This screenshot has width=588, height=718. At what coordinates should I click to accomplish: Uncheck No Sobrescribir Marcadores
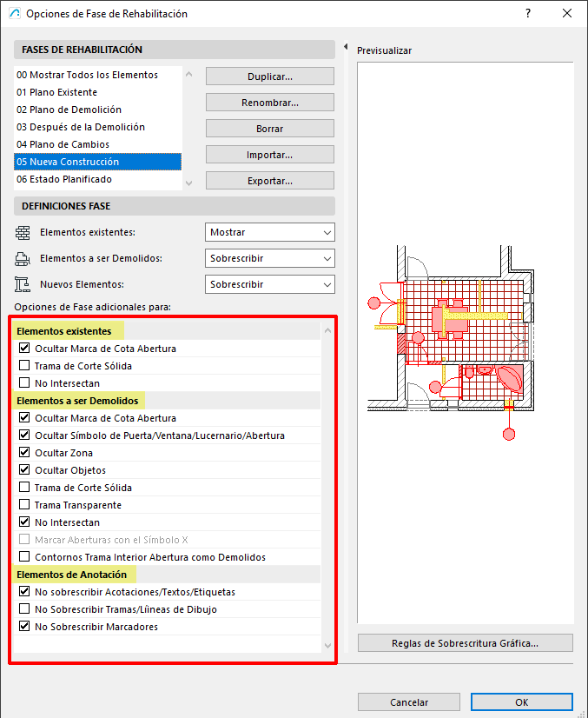(x=24, y=627)
